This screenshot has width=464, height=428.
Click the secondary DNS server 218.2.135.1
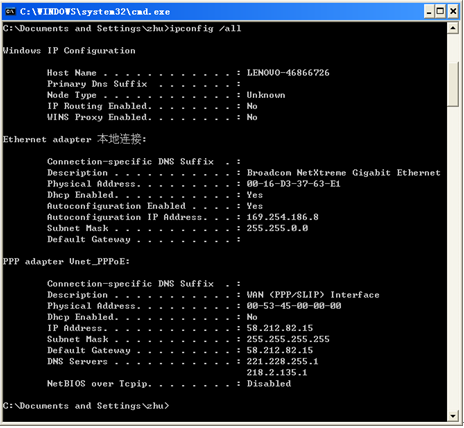point(277,372)
